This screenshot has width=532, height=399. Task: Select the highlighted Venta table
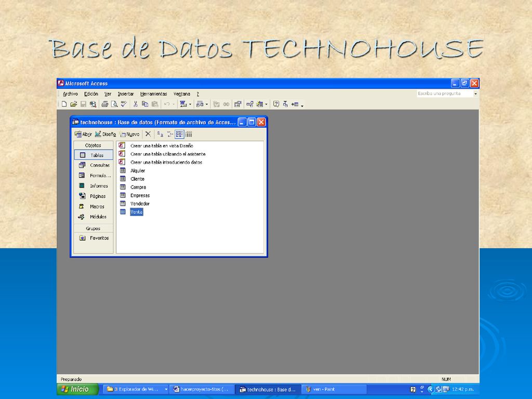pyautogui.click(x=137, y=212)
